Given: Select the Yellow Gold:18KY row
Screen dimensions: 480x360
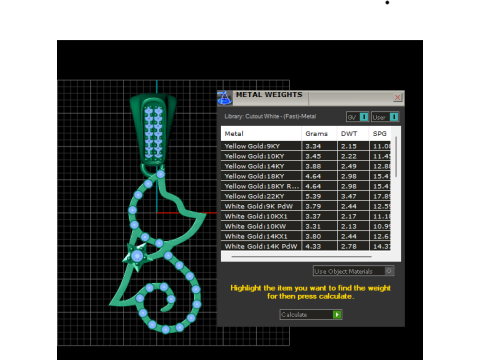Looking at the screenshot, I should [306, 176].
